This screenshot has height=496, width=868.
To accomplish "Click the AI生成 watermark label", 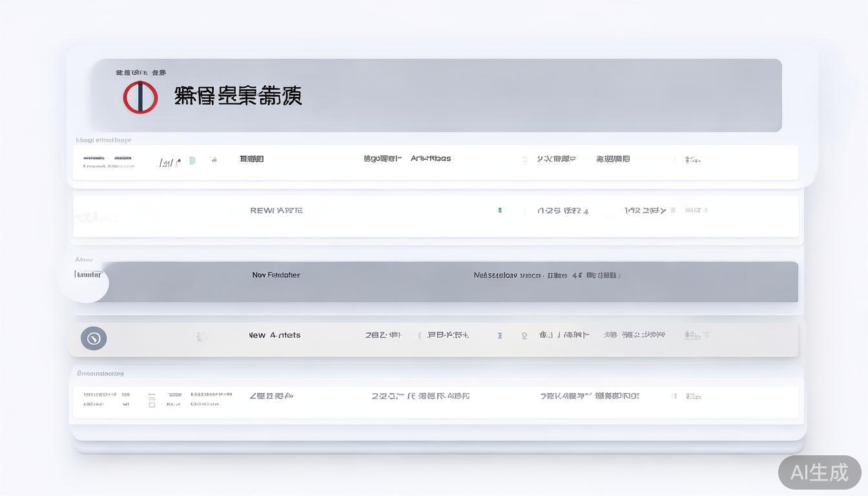I will tap(819, 472).
